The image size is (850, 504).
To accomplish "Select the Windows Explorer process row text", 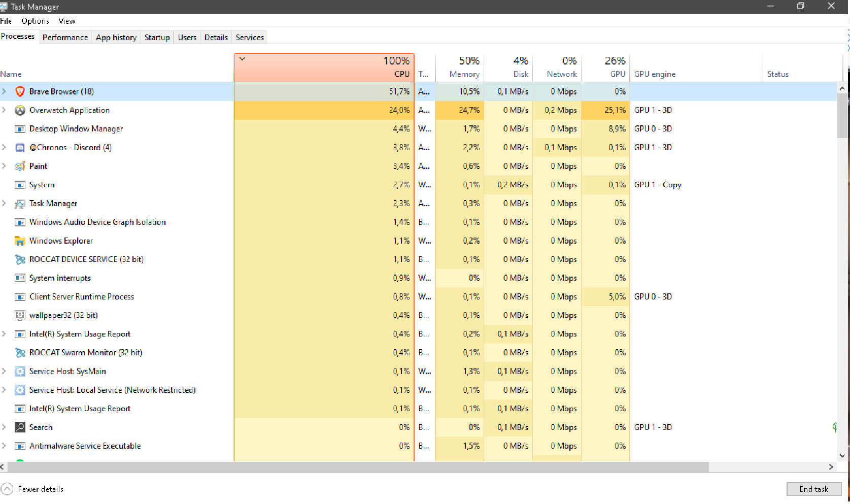I will tap(61, 241).
